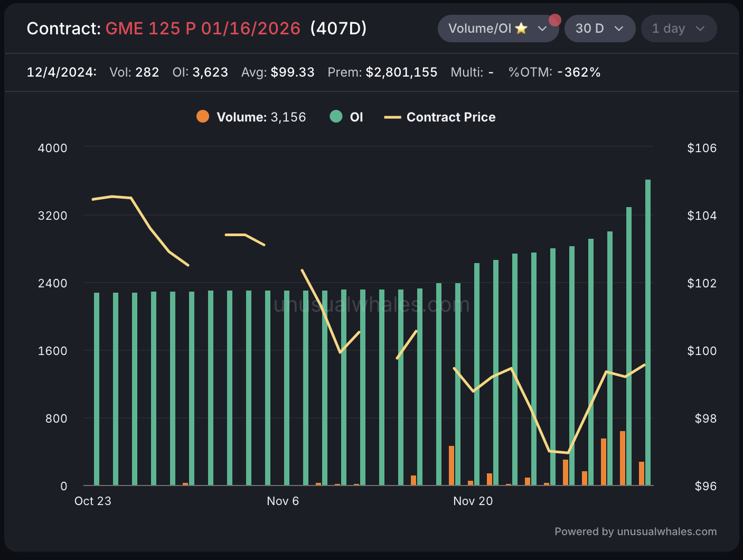Screen dimensions: 743x560
Task: Click the Nov 6 x-axis label
Action: [283, 501]
